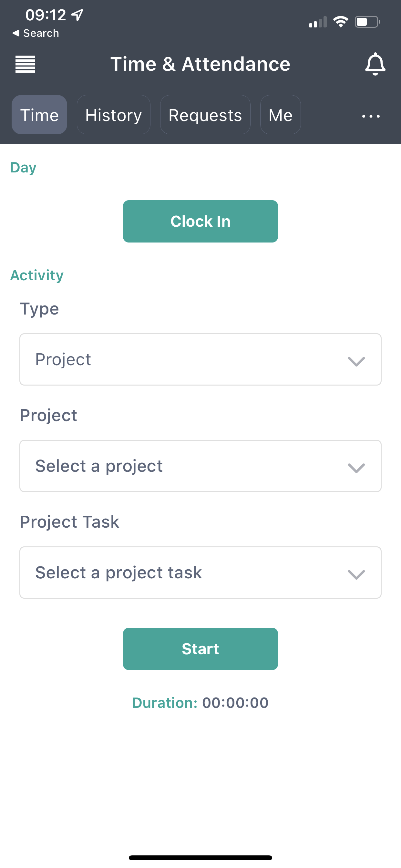Tap the battery status icon
Screen dimensions: 401x868
[x=367, y=22]
